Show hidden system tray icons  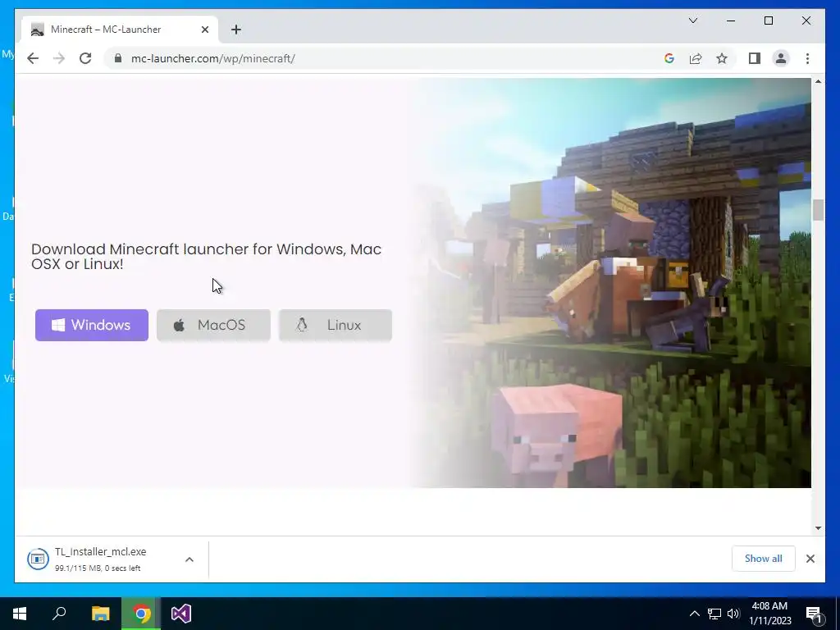[694, 614]
